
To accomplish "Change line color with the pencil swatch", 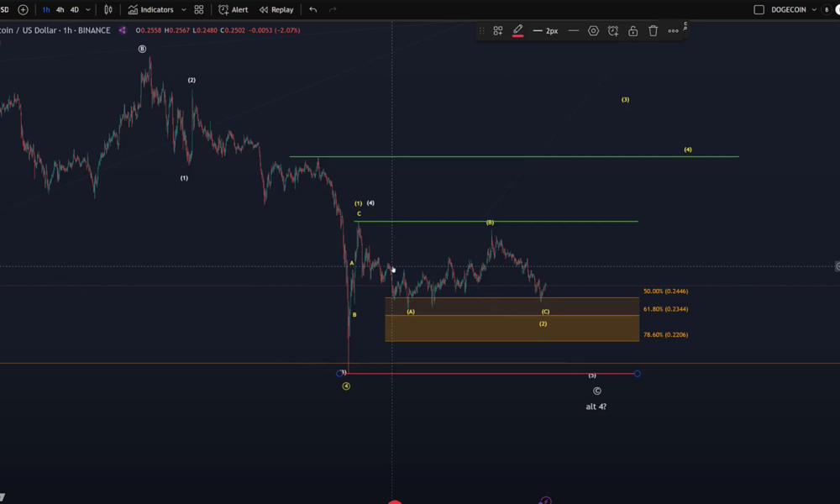I will [518, 31].
